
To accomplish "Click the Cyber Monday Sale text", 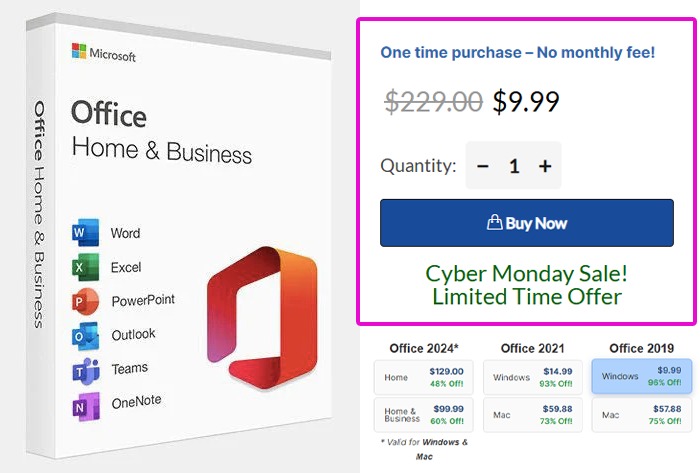I will pyautogui.click(x=526, y=274).
